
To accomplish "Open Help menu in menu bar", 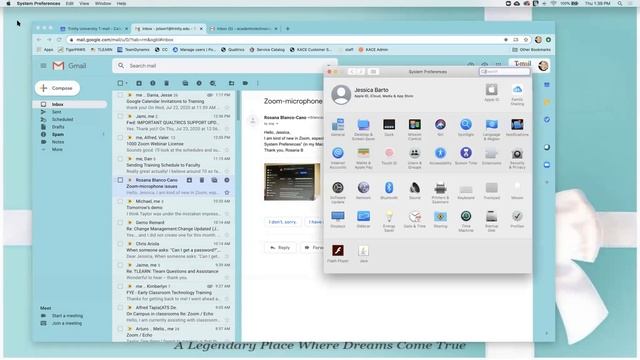I will tap(121, 3).
